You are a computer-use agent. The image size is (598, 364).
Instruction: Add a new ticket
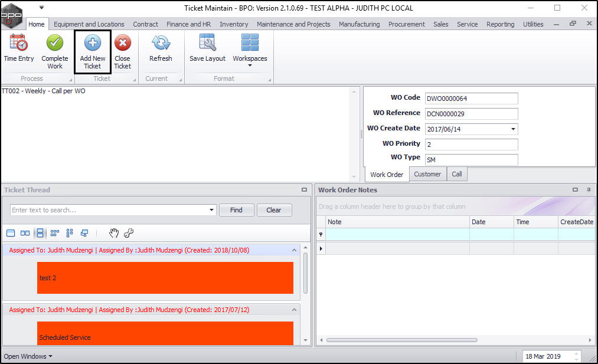pos(92,52)
